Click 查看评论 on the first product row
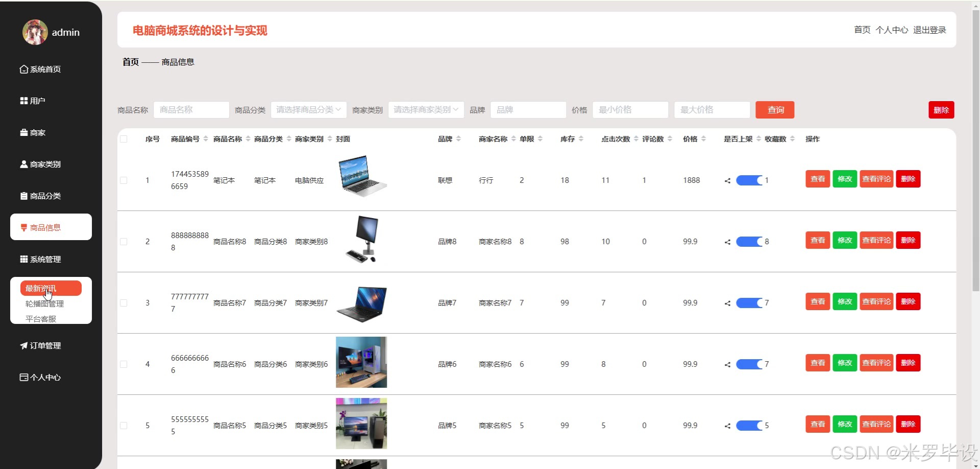This screenshot has height=469, width=980. click(876, 179)
